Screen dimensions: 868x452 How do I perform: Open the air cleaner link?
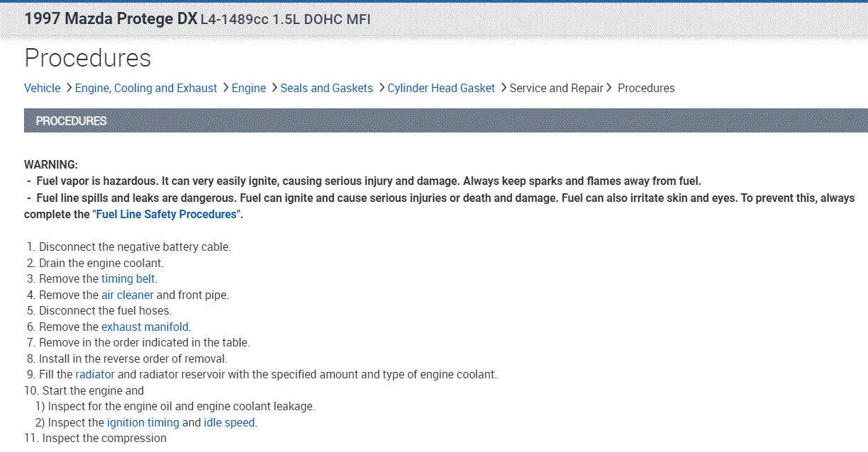(x=127, y=295)
